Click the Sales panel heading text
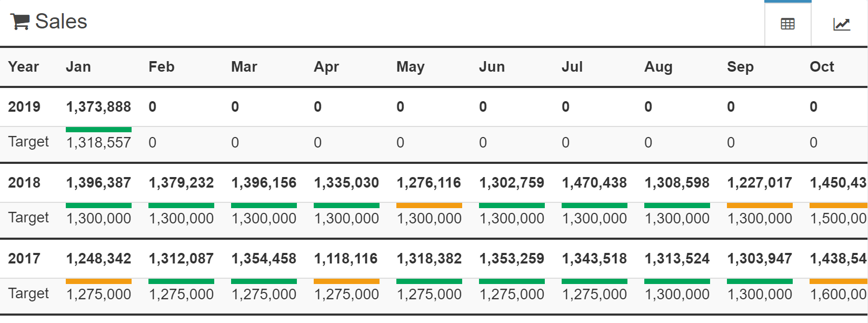The image size is (868, 323). point(61,22)
